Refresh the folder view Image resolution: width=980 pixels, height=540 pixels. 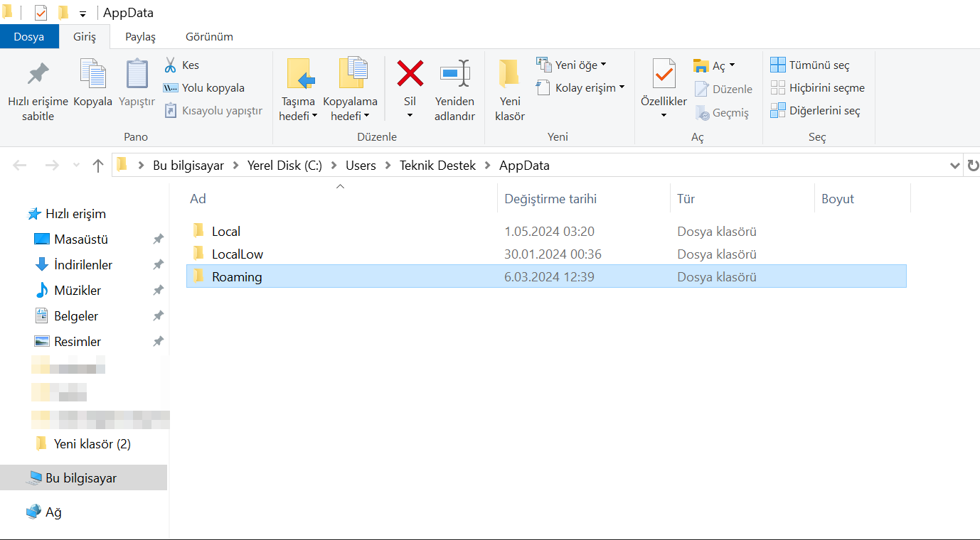pos(974,165)
